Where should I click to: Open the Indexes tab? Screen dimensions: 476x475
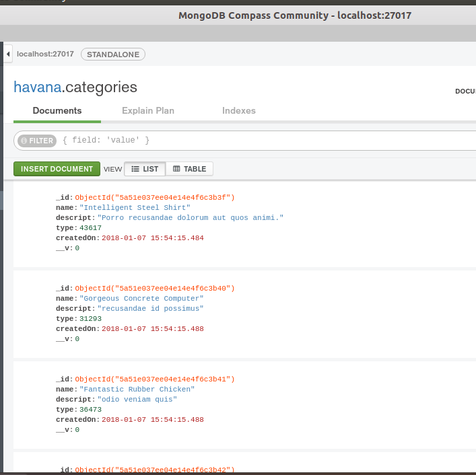(238, 111)
